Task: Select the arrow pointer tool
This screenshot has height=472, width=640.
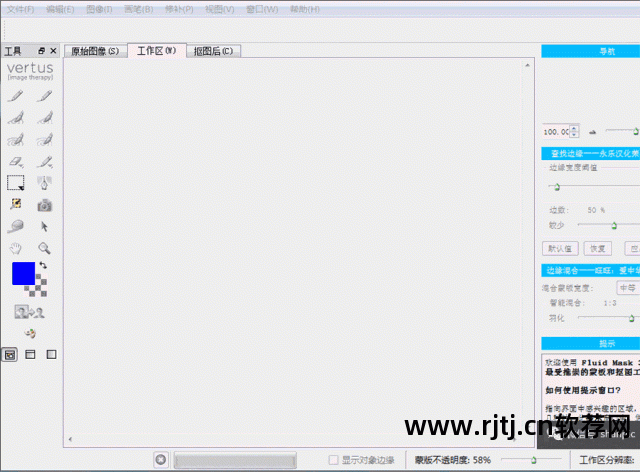Action: (44, 226)
